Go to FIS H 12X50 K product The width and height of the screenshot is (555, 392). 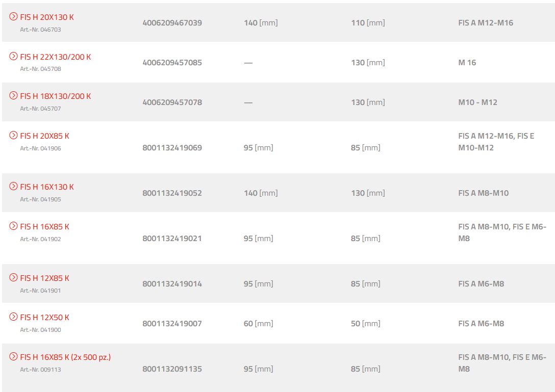pos(44,318)
